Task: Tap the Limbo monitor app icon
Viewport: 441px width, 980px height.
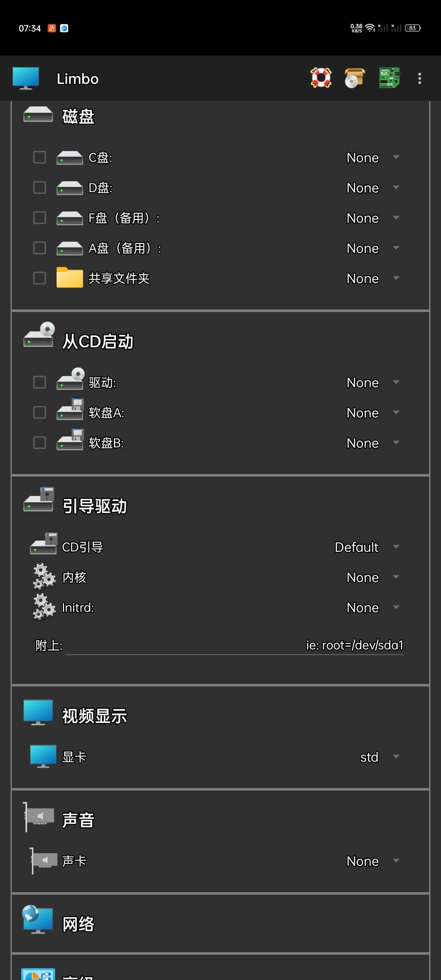Action: coord(26,78)
